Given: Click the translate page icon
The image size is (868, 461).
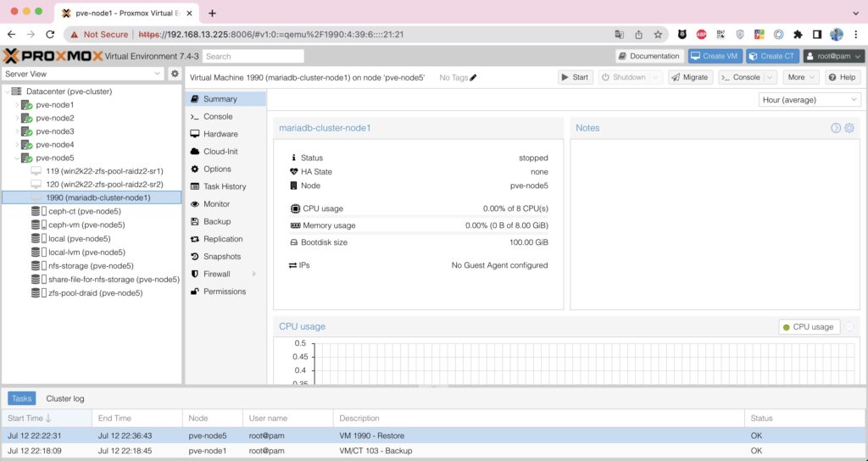Looking at the screenshot, I should click(620, 34).
